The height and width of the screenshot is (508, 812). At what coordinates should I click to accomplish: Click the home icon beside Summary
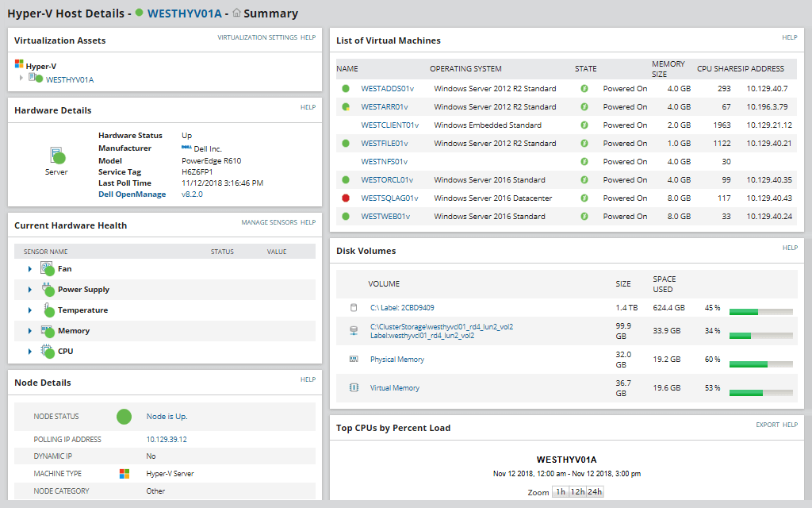[x=236, y=13]
